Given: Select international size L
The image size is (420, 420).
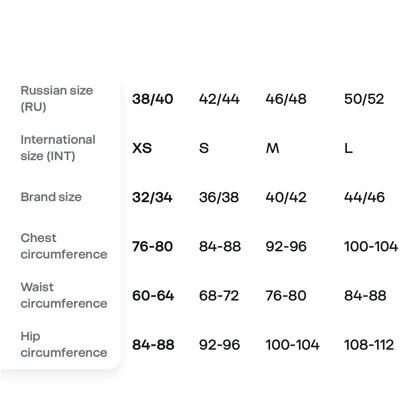Looking at the screenshot, I should pos(348,148).
